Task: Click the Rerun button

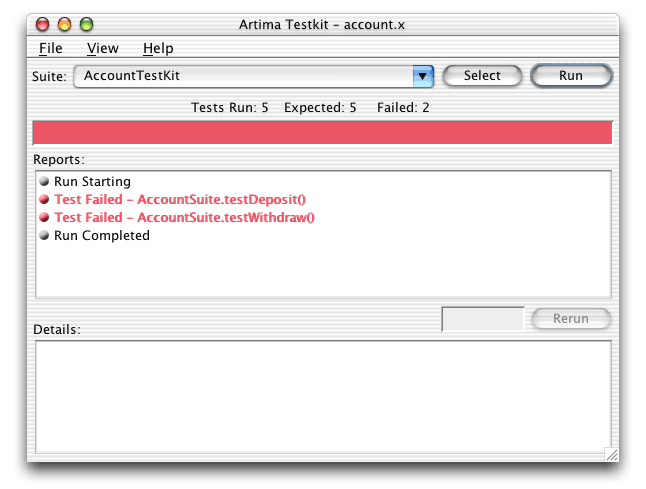Action: [x=571, y=318]
